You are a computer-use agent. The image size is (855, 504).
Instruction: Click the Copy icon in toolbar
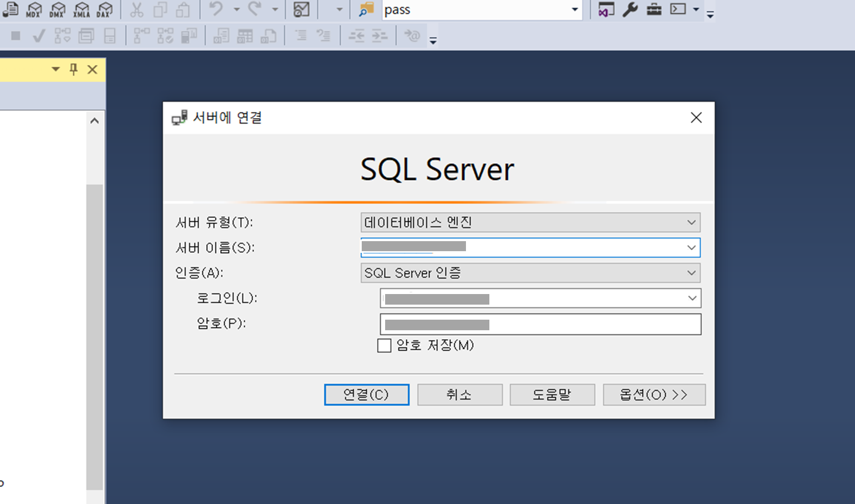[160, 9]
